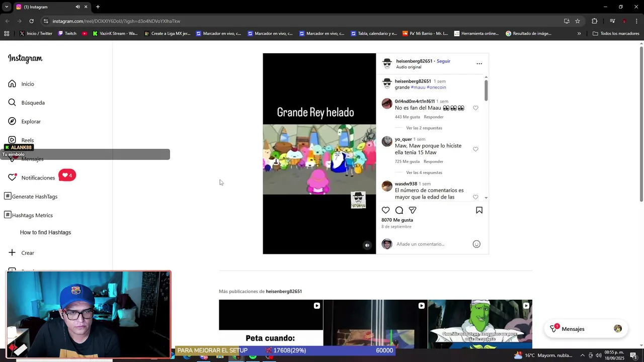This screenshot has height=362, width=644.
Task: Open Todos los marcadores folder
Action: coord(616,34)
